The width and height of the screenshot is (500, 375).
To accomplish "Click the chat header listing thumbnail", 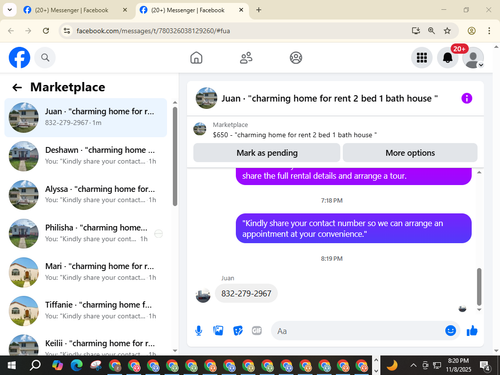I will coord(206,98).
